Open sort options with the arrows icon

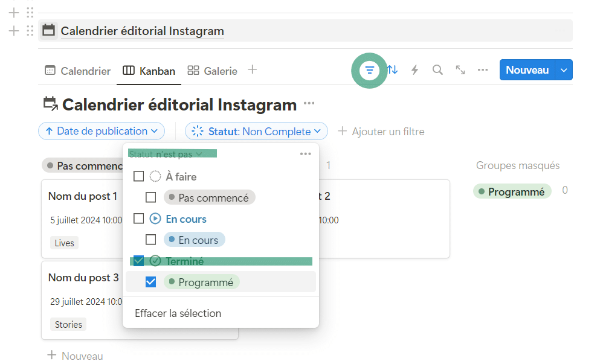(393, 70)
